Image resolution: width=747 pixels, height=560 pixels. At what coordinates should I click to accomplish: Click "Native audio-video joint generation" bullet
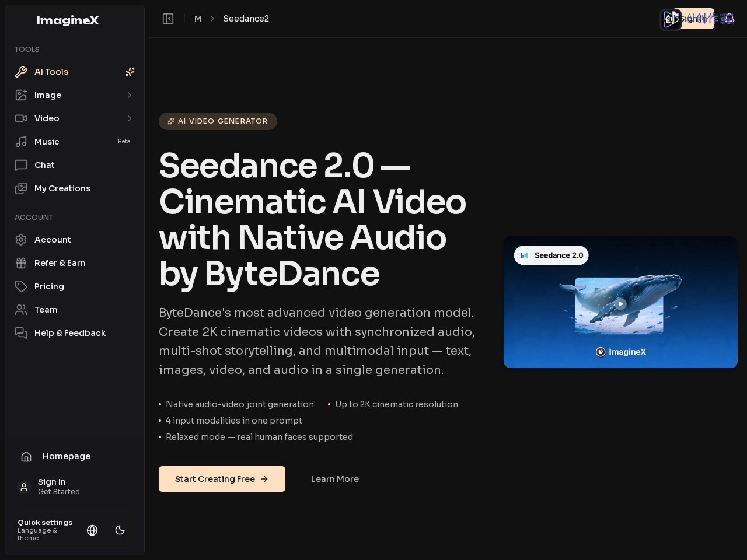pyautogui.click(x=240, y=404)
